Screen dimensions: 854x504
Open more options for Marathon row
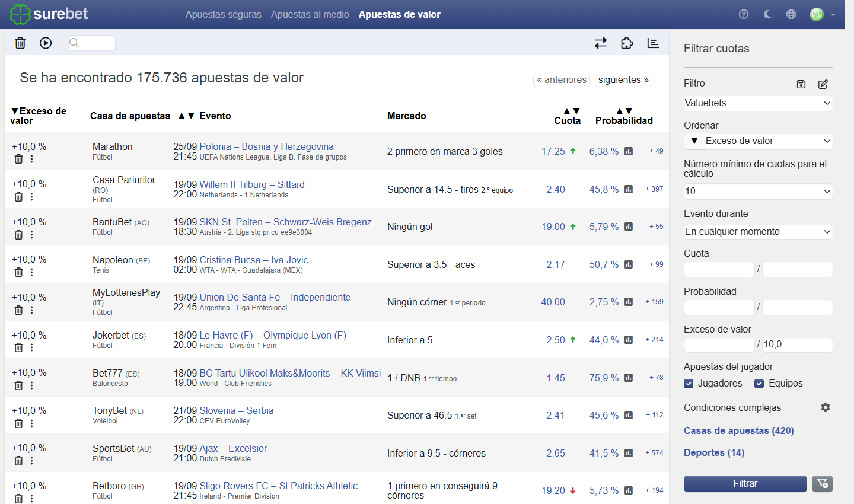coord(32,159)
